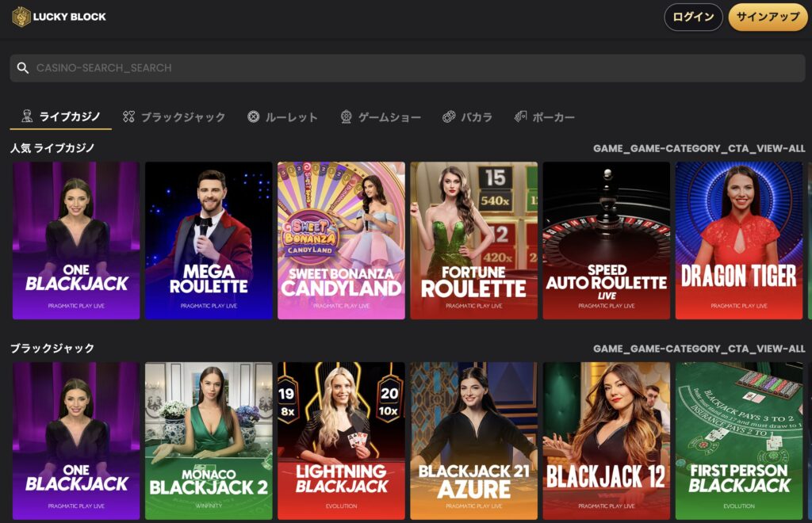Switch to the ルーレット tab
812x523 pixels.
pos(282,117)
